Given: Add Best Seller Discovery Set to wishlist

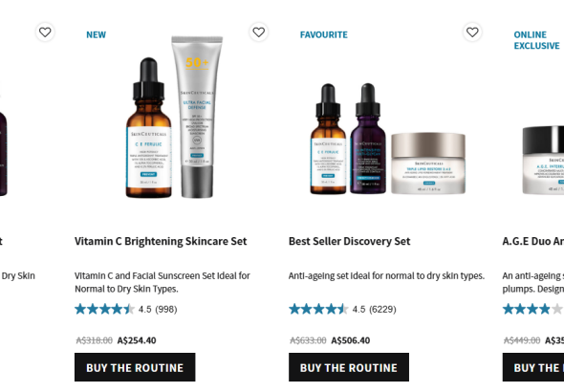Looking at the screenshot, I should coord(472,33).
